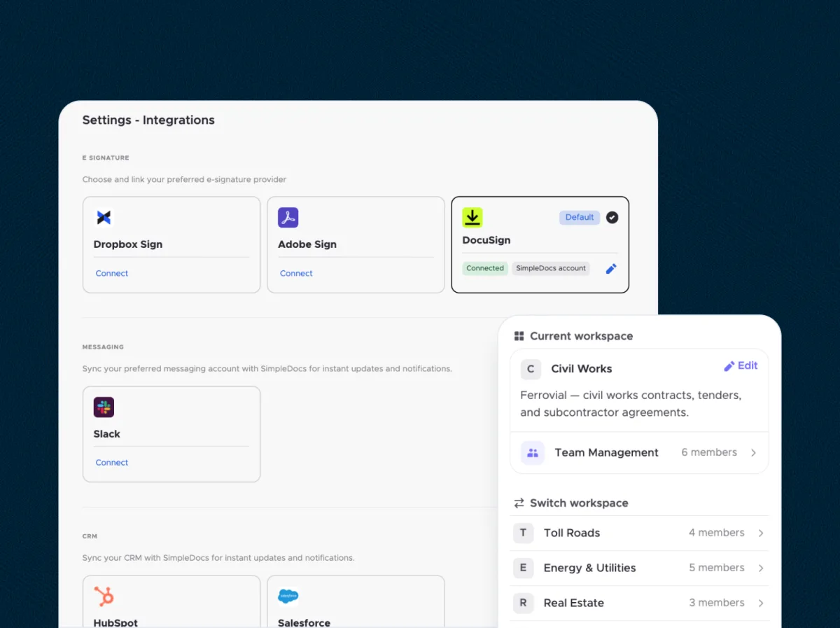This screenshot has height=628, width=840.
Task: Click the Settings - Integrations heading
Action: (148, 120)
